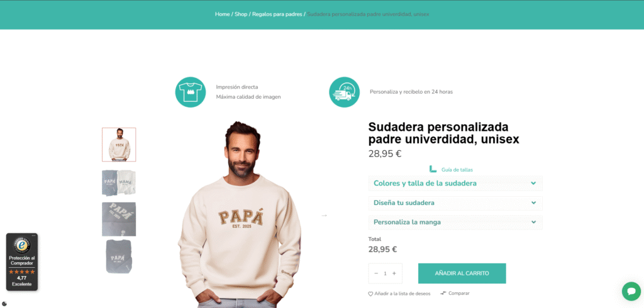Open the live chat bubble icon
The image size is (644, 308).
pos(631,291)
